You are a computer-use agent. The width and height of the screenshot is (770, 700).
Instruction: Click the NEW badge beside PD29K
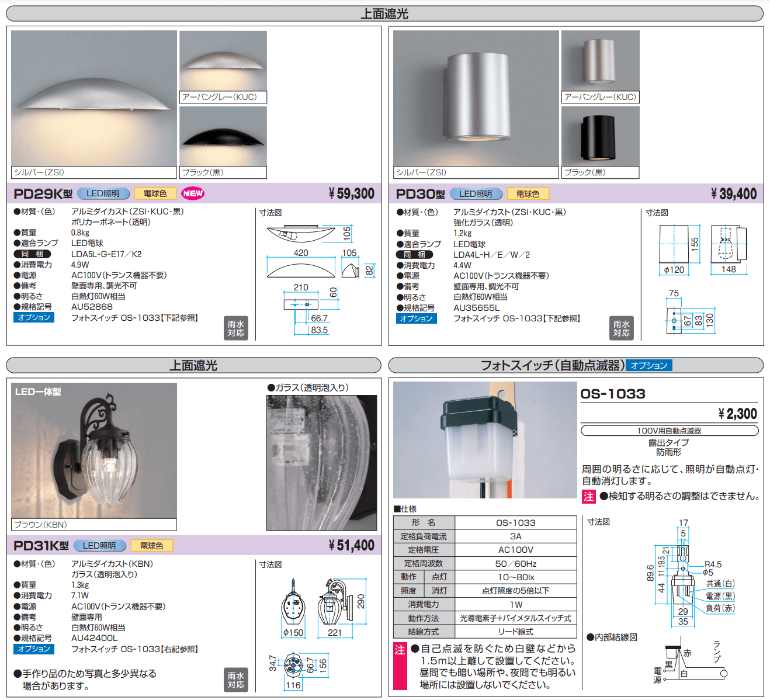click(x=192, y=193)
